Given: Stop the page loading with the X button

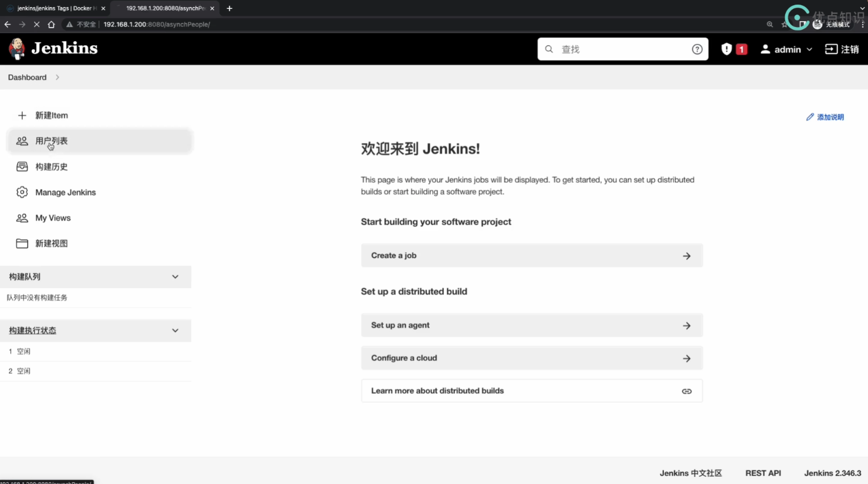Looking at the screenshot, I should coord(36,25).
